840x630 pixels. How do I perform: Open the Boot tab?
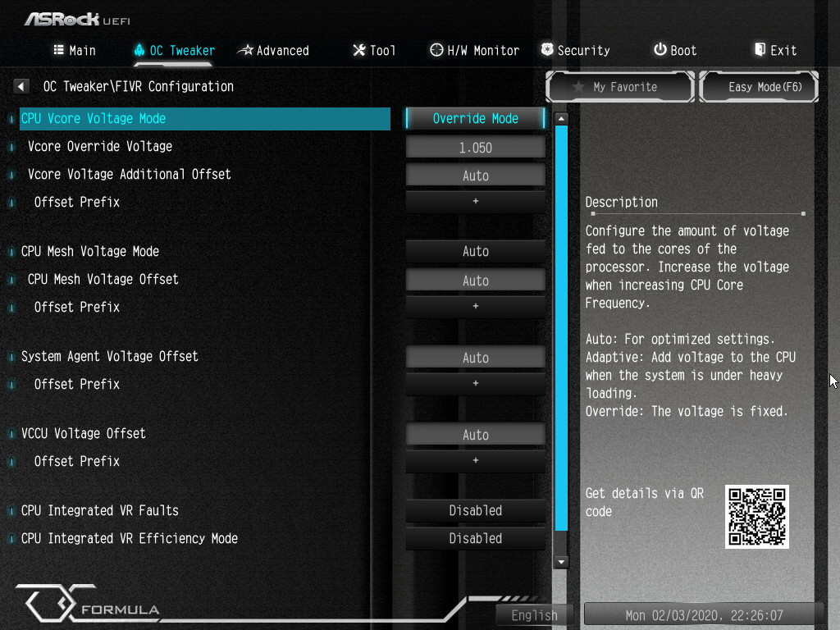pos(675,50)
